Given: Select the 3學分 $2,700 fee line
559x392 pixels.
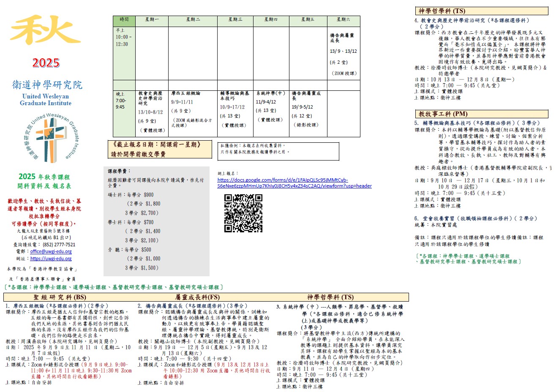Looking at the screenshot, I should 142,213.
